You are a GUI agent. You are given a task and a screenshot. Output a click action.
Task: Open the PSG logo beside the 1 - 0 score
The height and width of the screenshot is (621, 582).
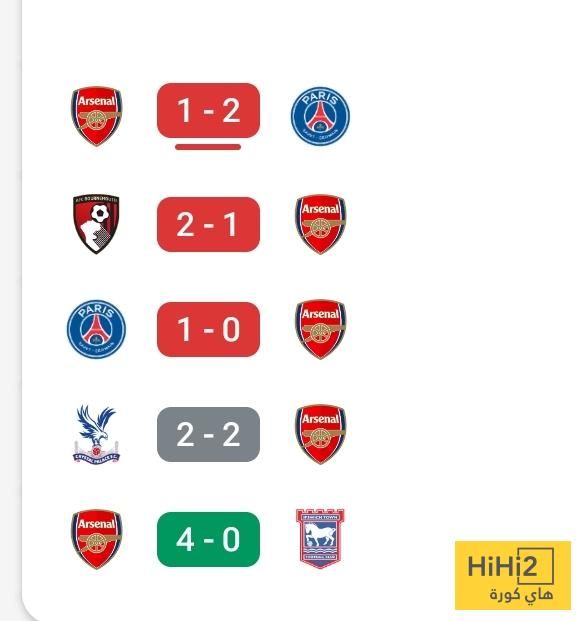point(96,329)
